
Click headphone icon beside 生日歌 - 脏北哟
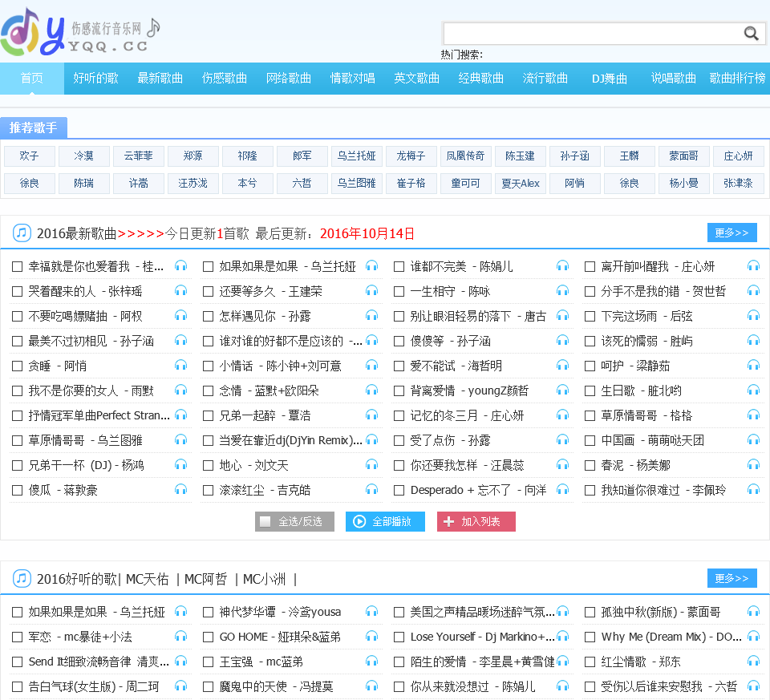[x=753, y=390]
